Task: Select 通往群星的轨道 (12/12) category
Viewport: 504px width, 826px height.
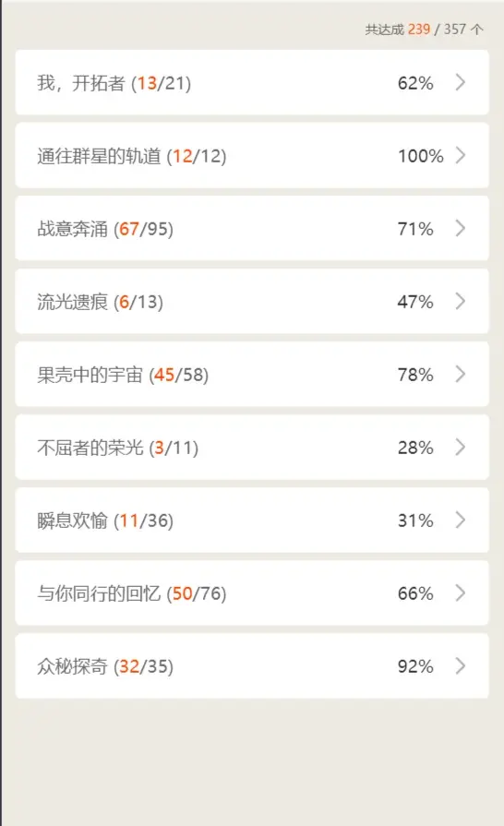Action: (x=252, y=155)
